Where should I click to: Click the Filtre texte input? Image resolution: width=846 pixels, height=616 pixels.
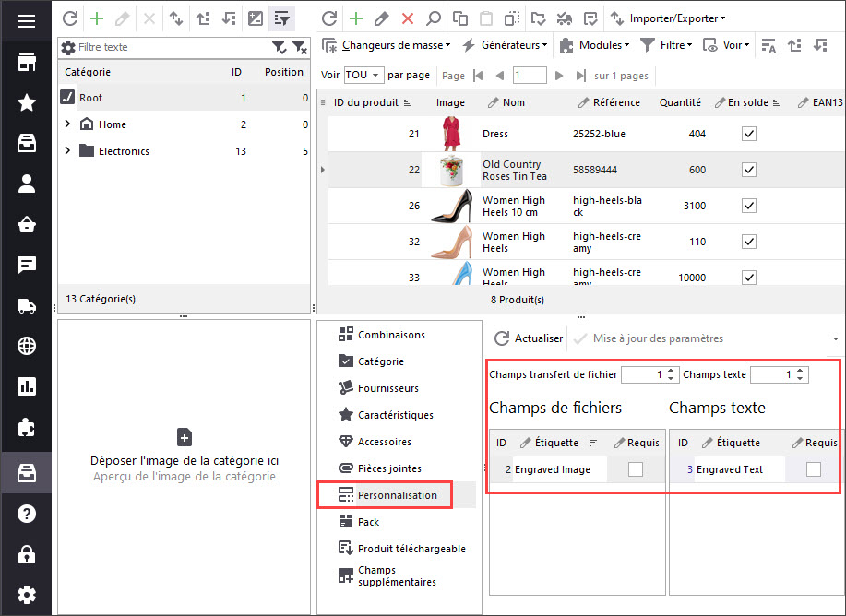173,47
